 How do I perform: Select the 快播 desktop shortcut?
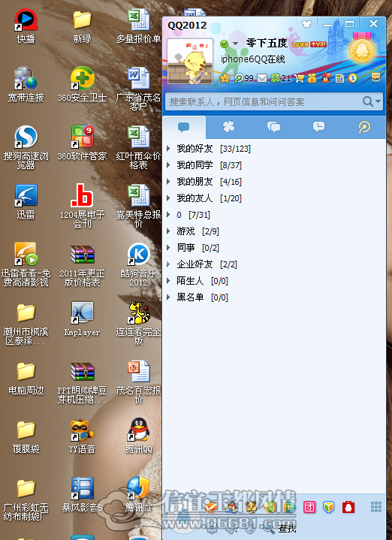(x=26, y=26)
